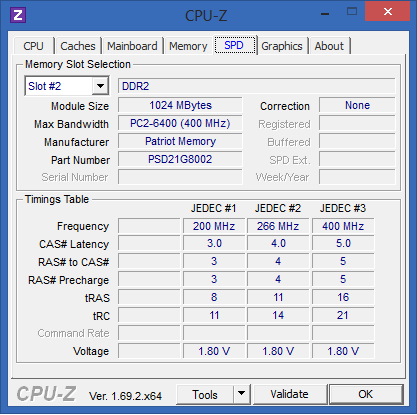Switch to the Caches tab
This screenshot has height=415, width=417.
point(78,46)
